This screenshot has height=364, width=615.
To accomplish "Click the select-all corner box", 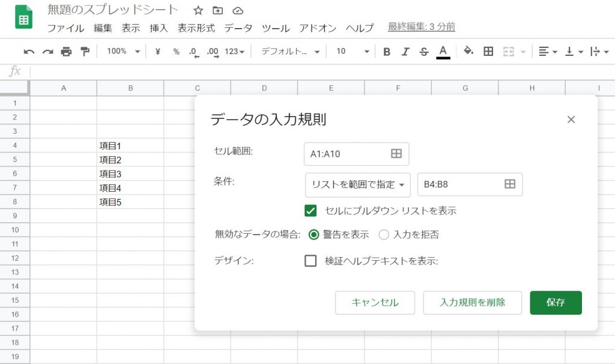I will point(14,88).
